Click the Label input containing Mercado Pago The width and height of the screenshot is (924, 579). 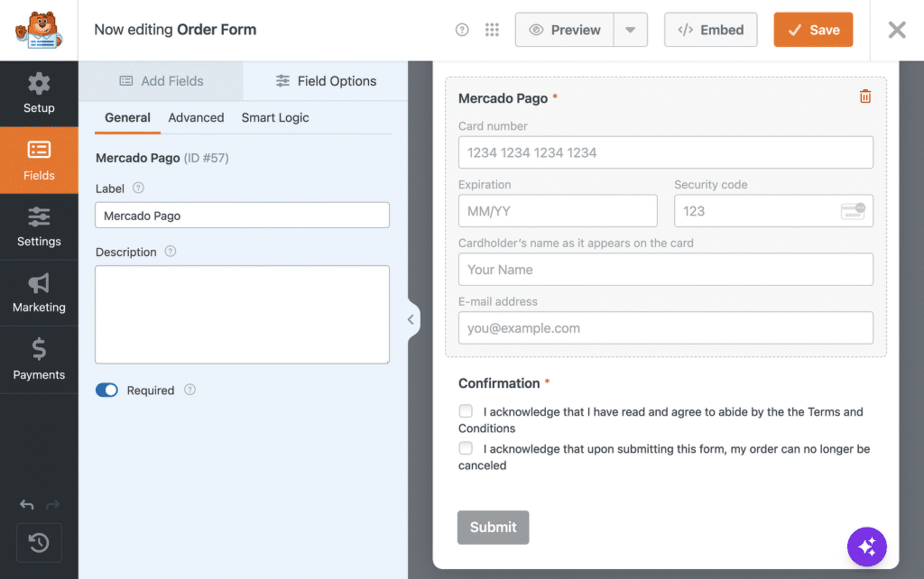242,216
